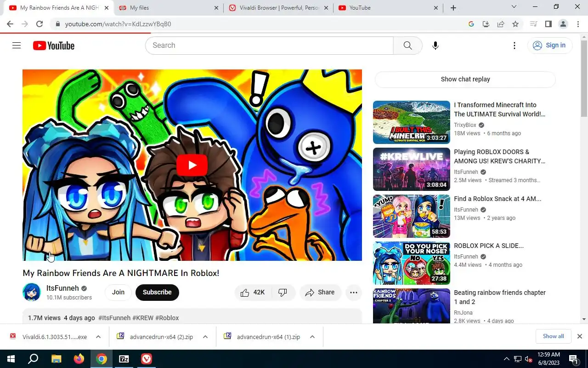Open Windows Start menu
This screenshot has height=368, width=588.
[x=11, y=359]
